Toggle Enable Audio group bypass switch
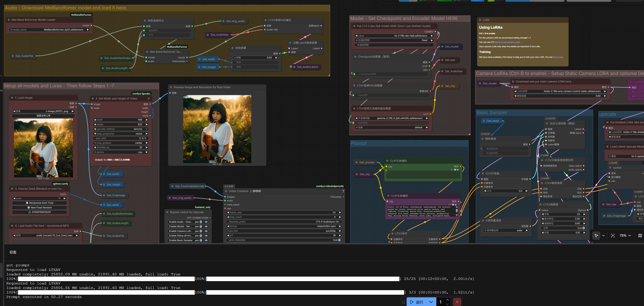 click(x=201, y=222)
